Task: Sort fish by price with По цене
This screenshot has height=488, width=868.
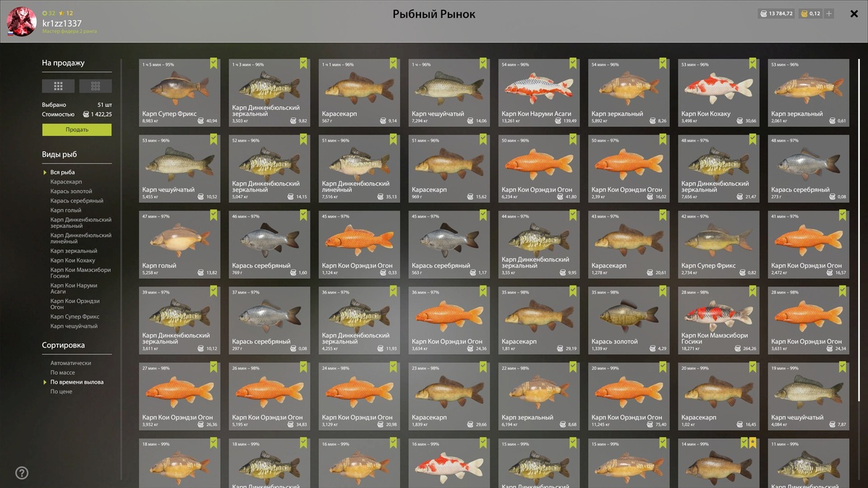Action: point(61,391)
